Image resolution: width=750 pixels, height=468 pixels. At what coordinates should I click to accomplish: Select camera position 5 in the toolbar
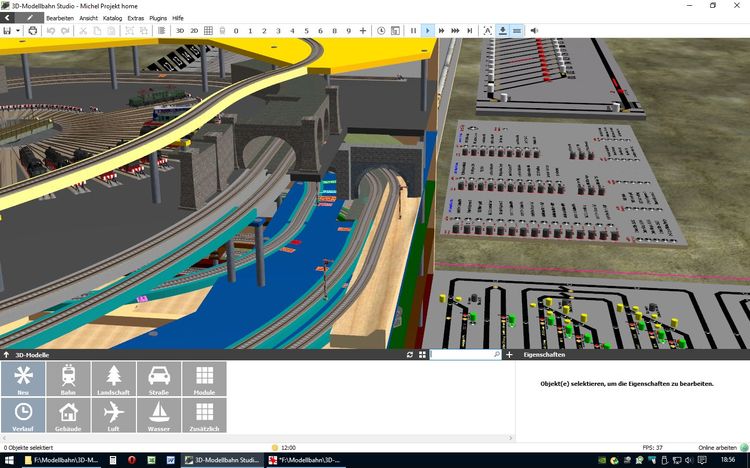click(306, 31)
